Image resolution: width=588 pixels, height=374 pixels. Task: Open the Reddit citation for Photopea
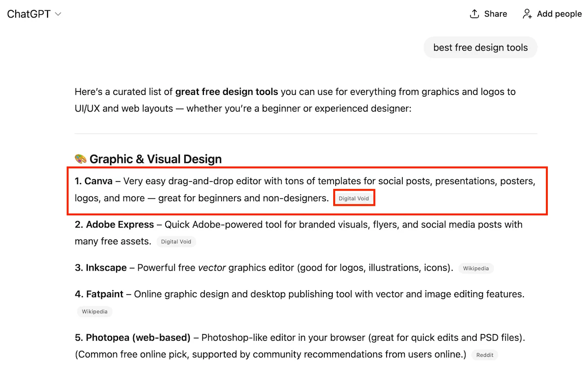click(484, 355)
